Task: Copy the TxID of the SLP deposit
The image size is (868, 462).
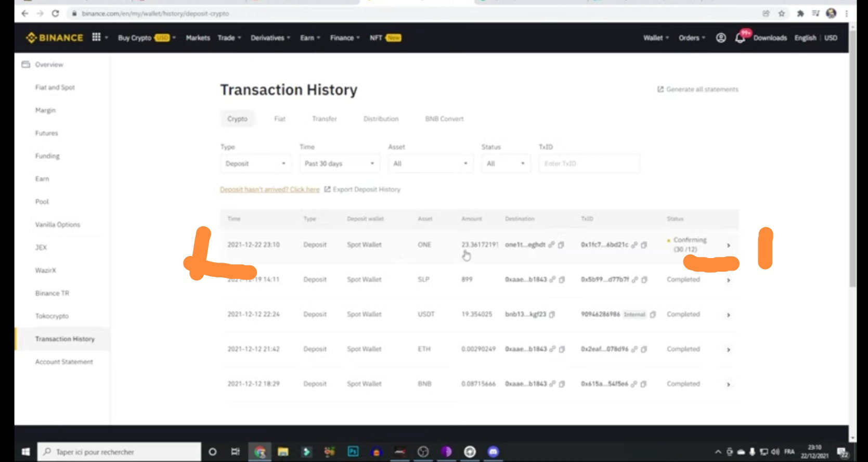Action: pyautogui.click(x=644, y=280)
